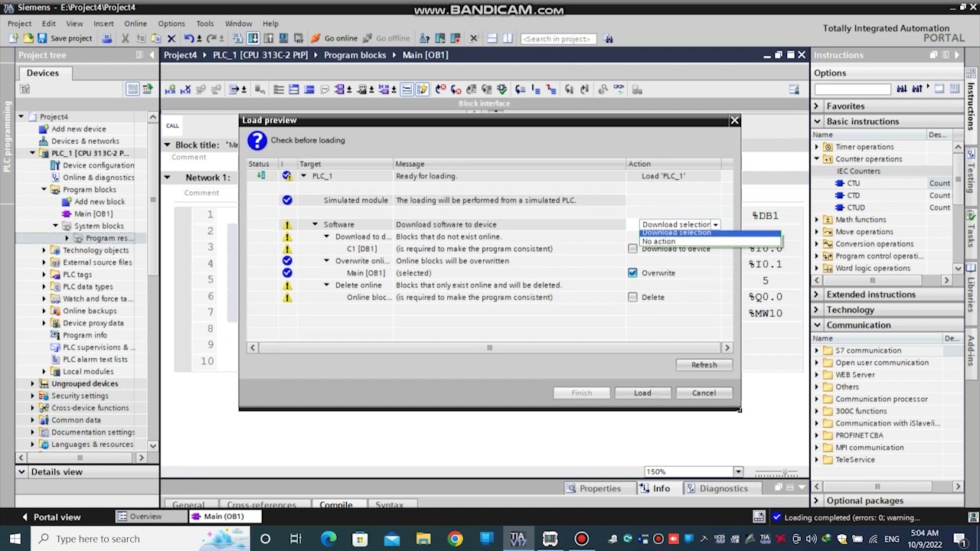Click the Undo arrow in main toolbar

coord(188,38)
